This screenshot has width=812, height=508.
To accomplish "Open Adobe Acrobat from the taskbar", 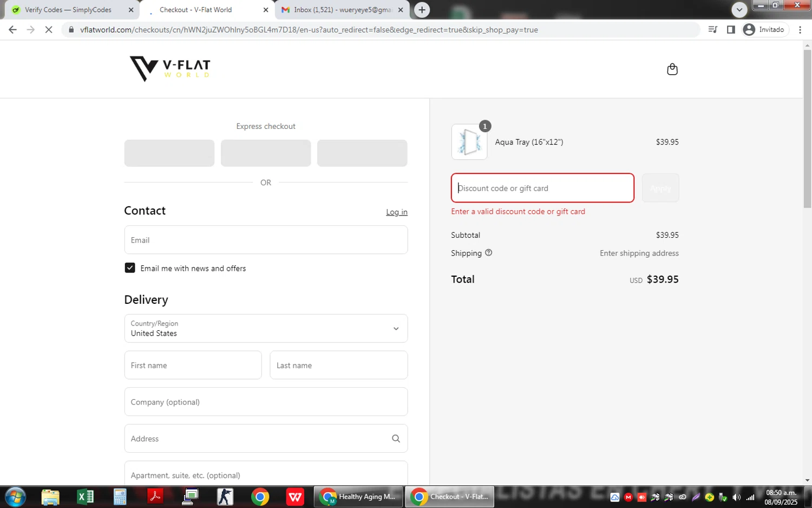I will click(x=155, y=497).
